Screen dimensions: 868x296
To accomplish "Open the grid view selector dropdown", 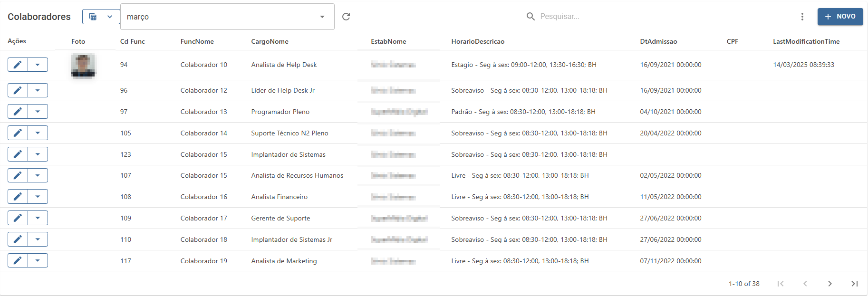I will [x=101, y=17].
